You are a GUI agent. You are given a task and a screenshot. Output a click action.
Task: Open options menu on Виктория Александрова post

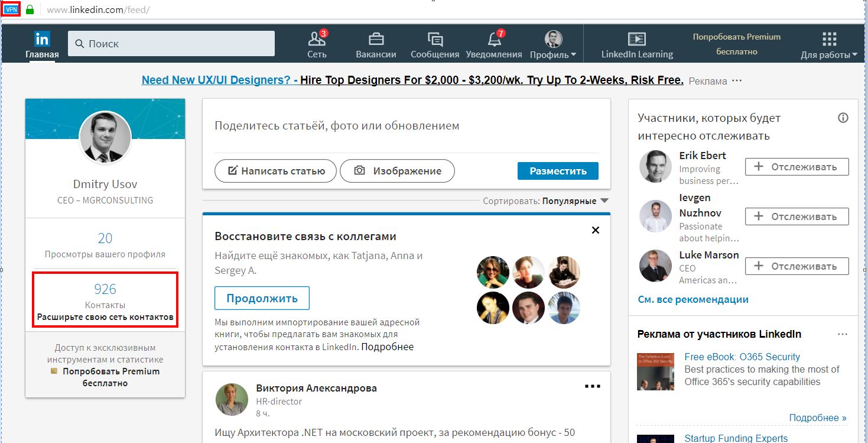pyautogui.click(x=592, y=386)
